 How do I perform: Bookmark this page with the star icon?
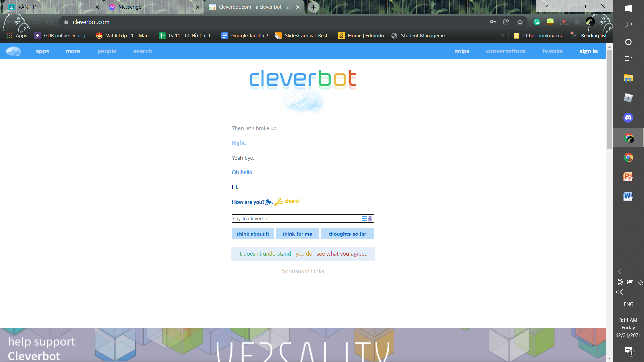520,22
